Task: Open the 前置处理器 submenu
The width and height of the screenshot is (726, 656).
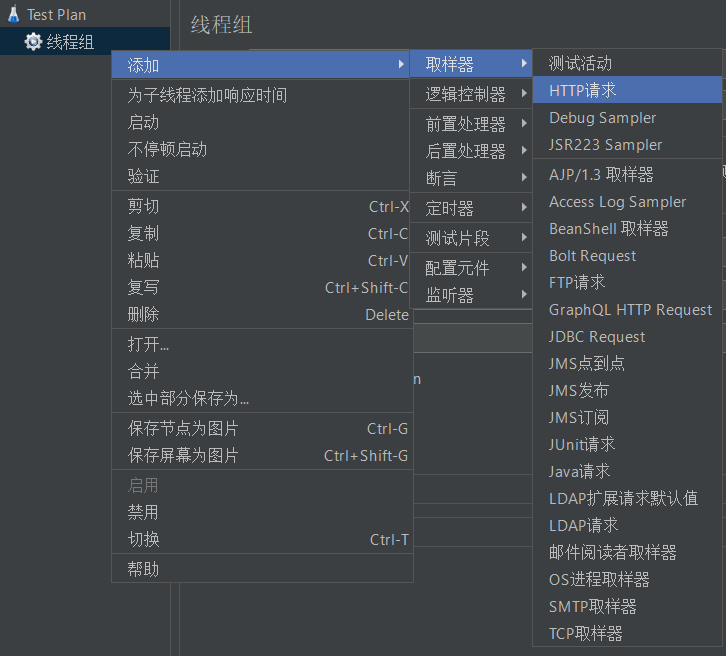Action: point(465,124)
